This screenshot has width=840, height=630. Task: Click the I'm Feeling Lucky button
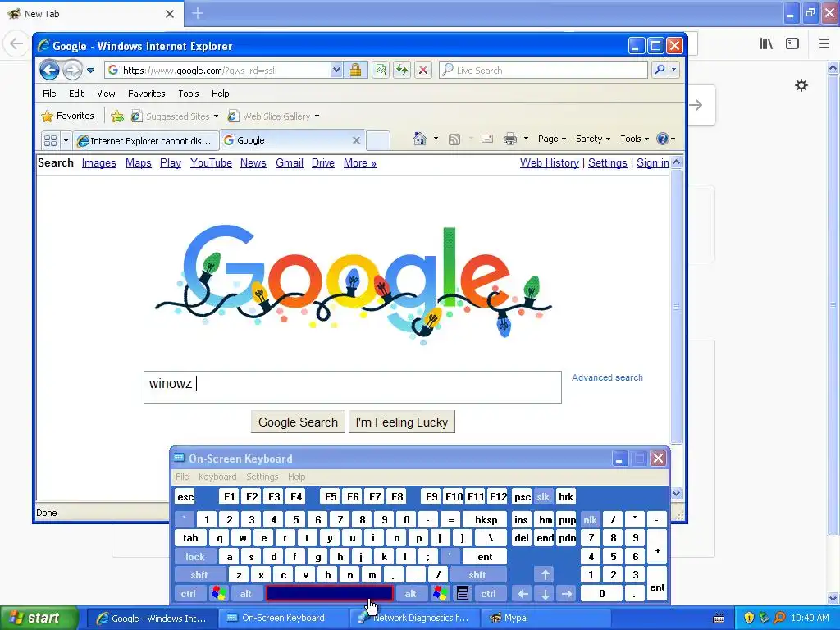click(402, 422)
